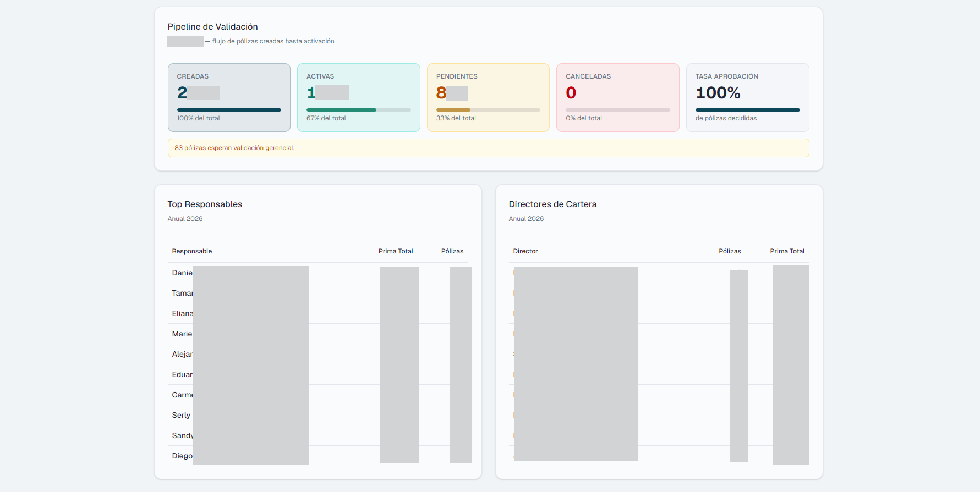Click the yellow pólizas esperan validación banner
Image resolution: width=980 pixels, height=492 pixels.
[x=488, y=148]
